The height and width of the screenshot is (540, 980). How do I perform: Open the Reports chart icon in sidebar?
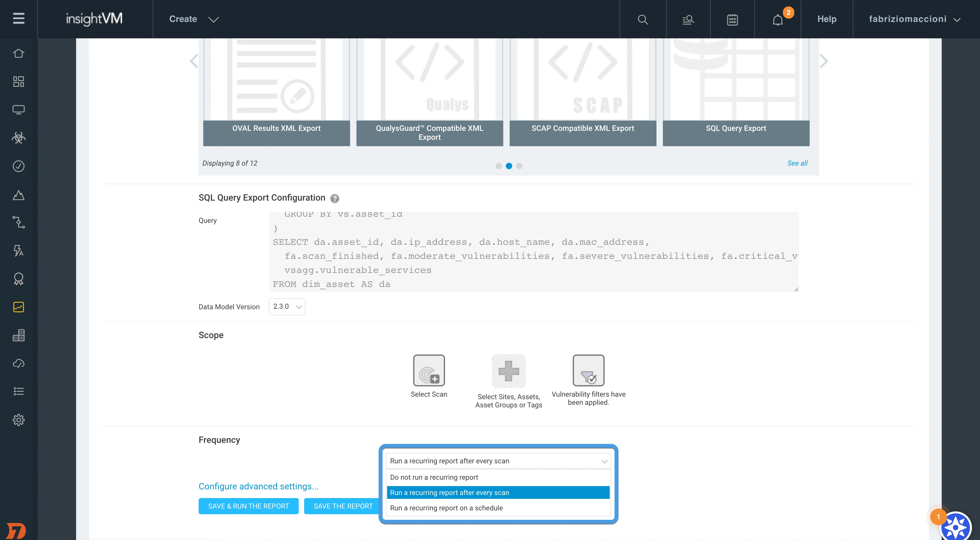tap(19, 307)
